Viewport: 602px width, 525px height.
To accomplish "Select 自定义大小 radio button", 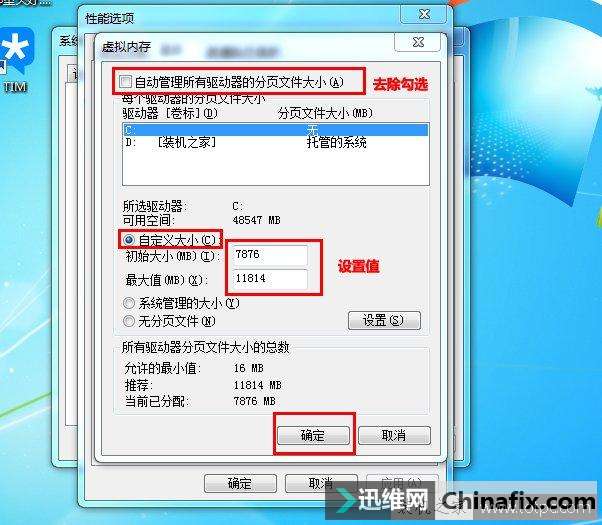I will [129, 240].
